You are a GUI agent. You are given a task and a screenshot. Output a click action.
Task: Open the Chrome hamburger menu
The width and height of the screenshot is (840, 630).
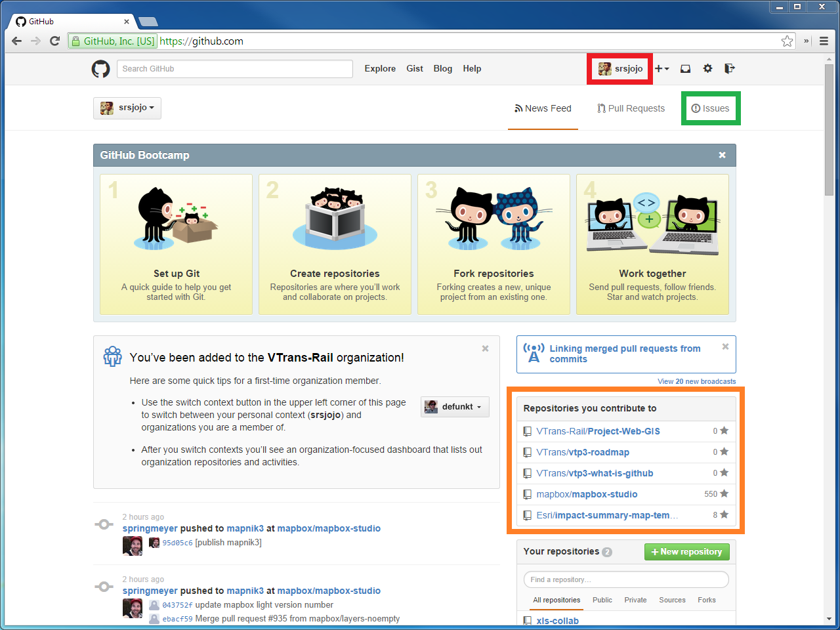(x=824, y=41)
